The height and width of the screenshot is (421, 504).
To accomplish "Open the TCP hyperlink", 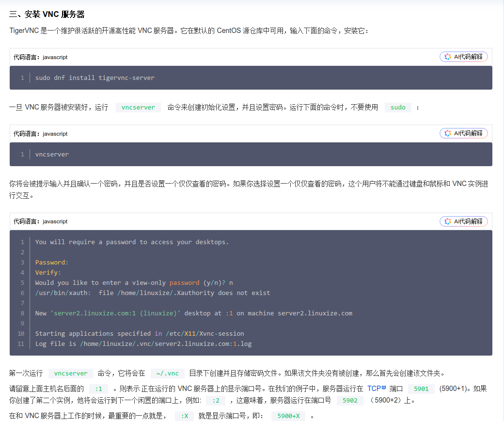I will (x=374, y=389).
